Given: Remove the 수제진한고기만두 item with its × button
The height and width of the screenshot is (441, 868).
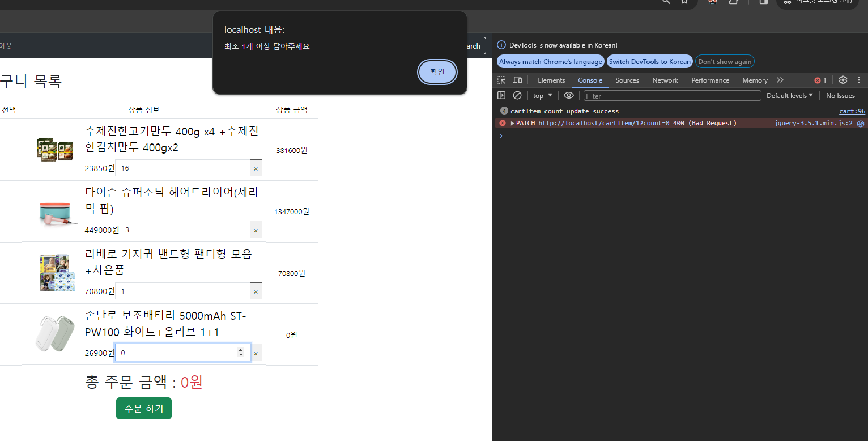Looking at the screenshot, I should click(256, 168).
